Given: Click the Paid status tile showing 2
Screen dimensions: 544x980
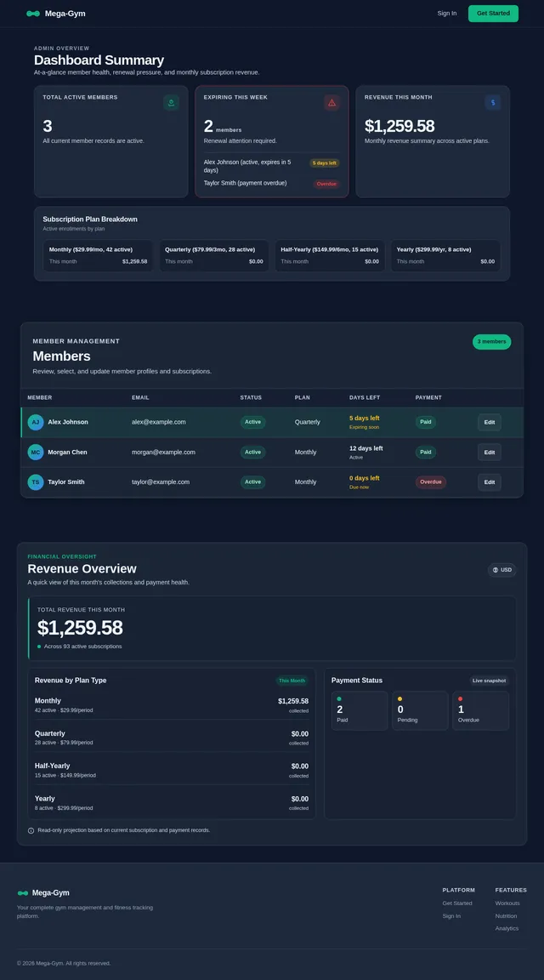Looking at the screenshot, I should pyautogui.click(x=360, y=710).
